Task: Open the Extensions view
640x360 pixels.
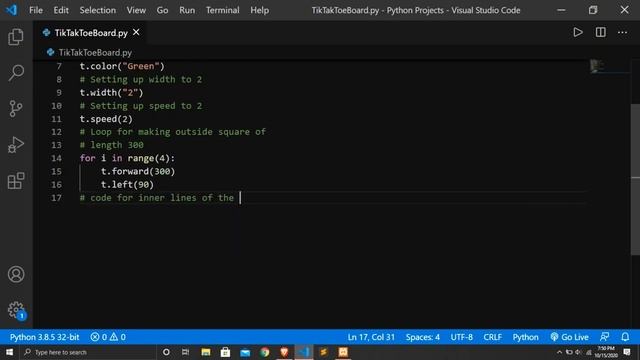Action: (x=16, y=180)
